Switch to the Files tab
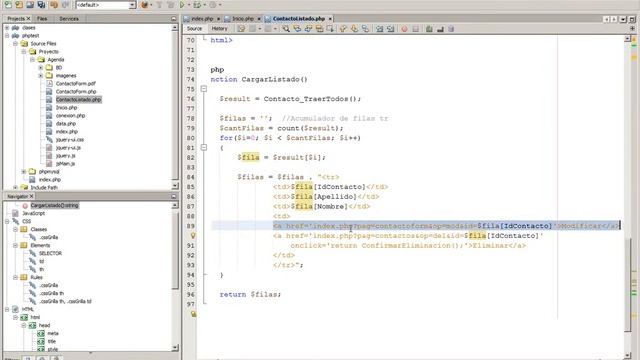The height and width of the screenshot is (360, 640). 42,18
